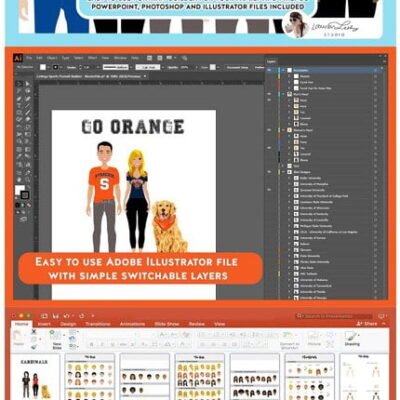The height and width of the screenshot is (400, 400).
Task: Switch to PowerPoint's Insert tab
Action: [x=44, y=324]
